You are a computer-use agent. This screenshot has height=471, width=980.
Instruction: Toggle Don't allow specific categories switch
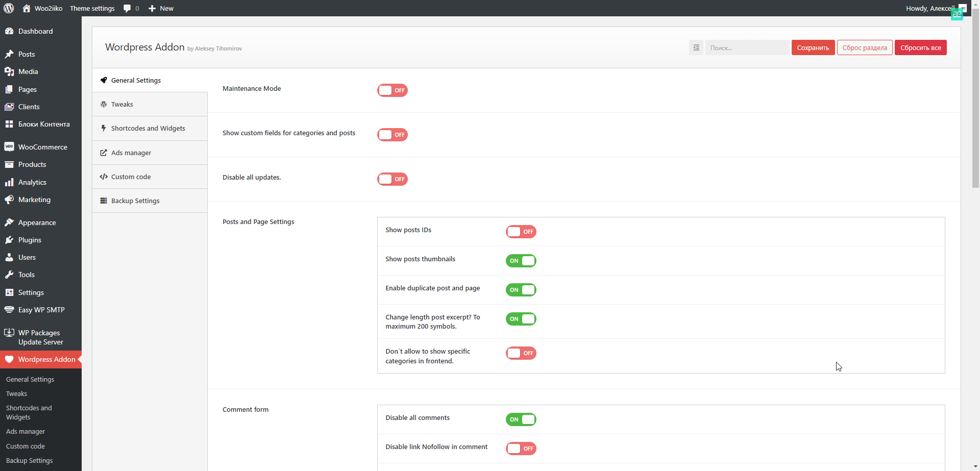pyautogui.click(x=521, y=353)
